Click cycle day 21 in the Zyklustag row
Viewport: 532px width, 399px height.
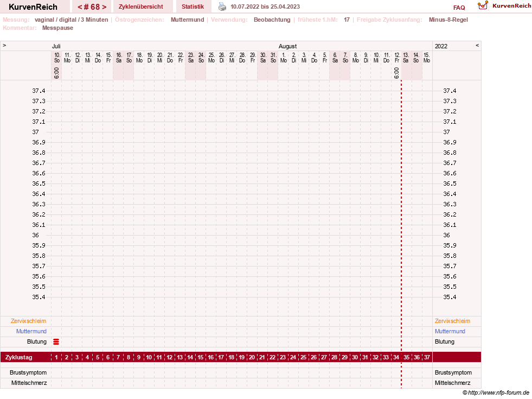click(x=262, y=357)
